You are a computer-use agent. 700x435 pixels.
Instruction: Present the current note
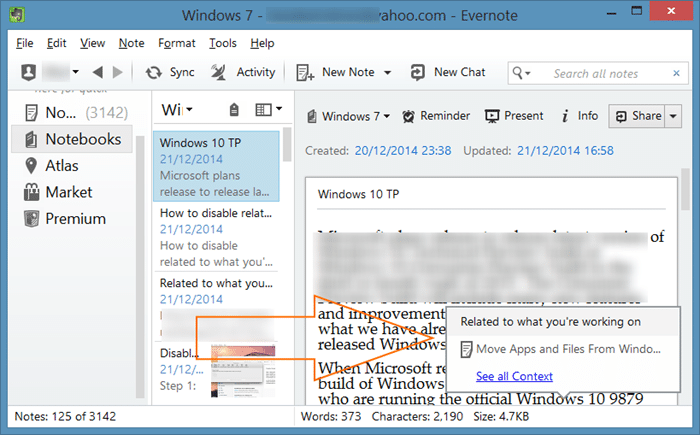(x=514, y=116)
